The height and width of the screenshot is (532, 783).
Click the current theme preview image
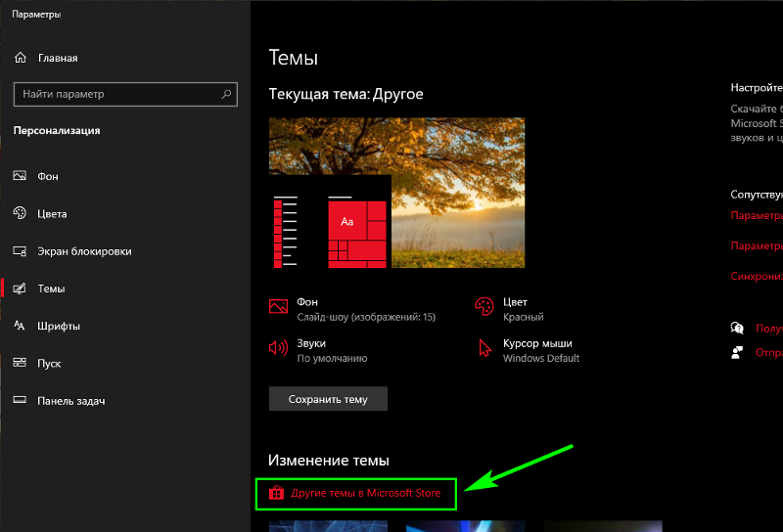click(x=396, y=193)
